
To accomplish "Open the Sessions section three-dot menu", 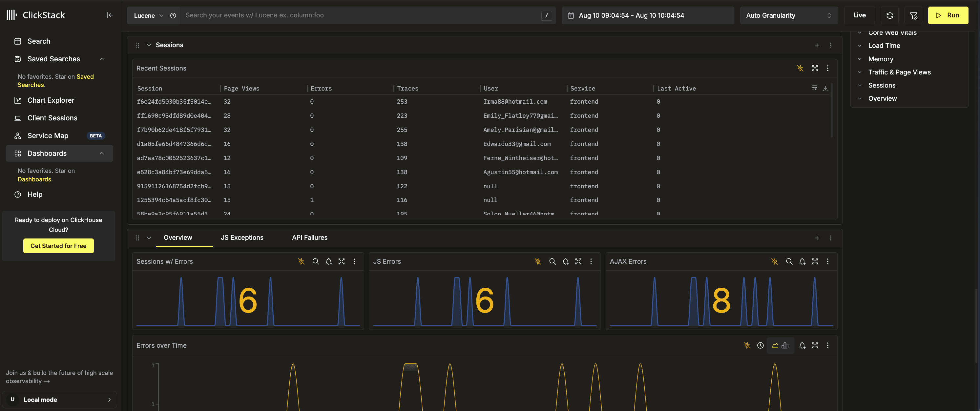I will coord(831,45).
